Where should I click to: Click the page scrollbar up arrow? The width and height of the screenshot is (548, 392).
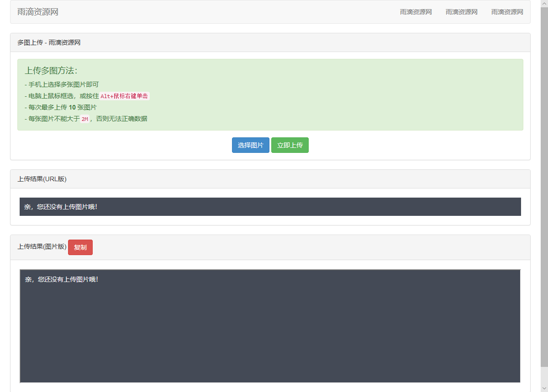tap(544, 4)
